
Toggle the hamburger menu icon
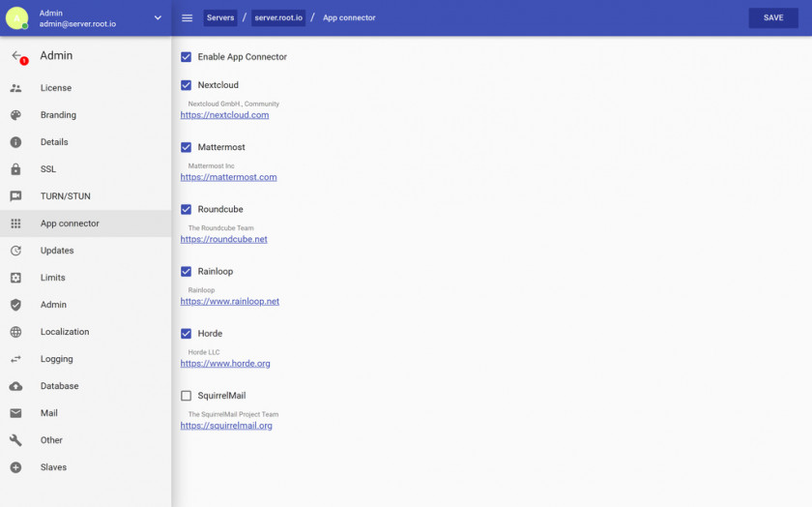tap(187, 17)
